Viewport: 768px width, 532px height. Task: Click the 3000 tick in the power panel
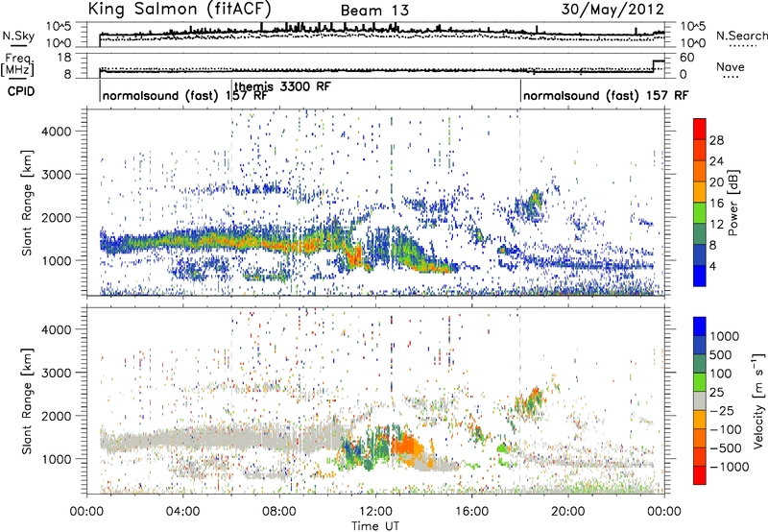(57, 175)
